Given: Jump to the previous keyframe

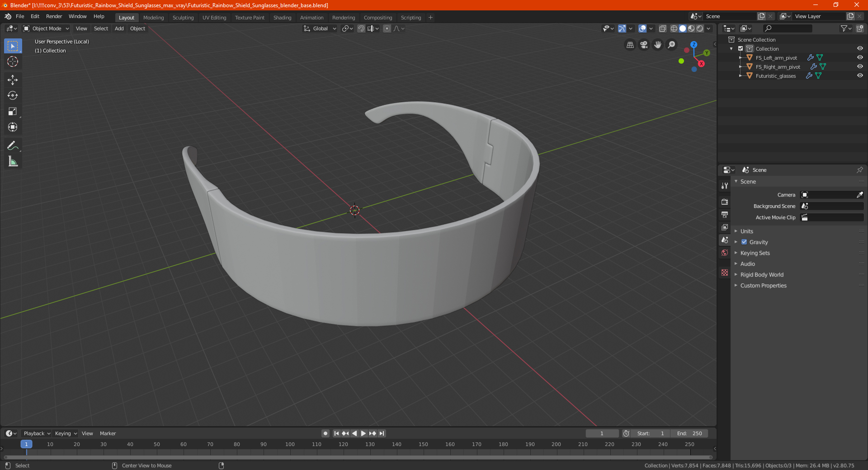Looking at the screenshot, I should point(345,433).
